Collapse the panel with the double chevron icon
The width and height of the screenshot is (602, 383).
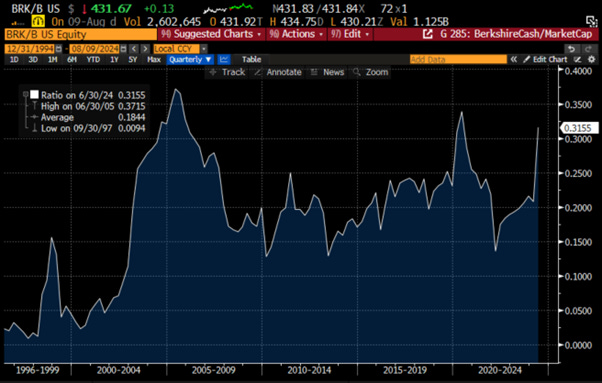513,59
